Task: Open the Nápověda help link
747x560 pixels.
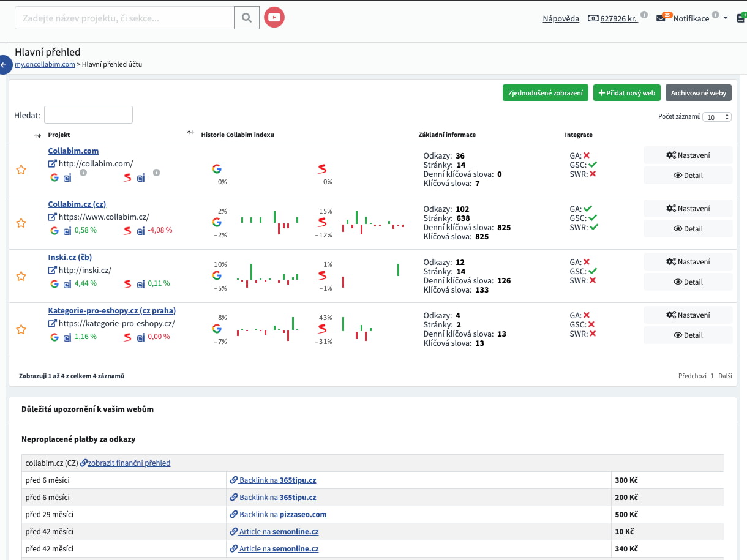Action: coord(561,18)
